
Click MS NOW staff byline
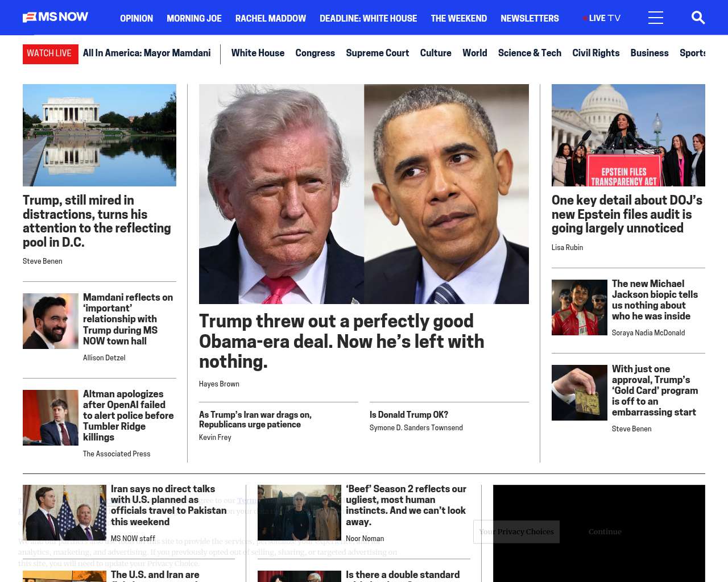(x=133, y=539)
